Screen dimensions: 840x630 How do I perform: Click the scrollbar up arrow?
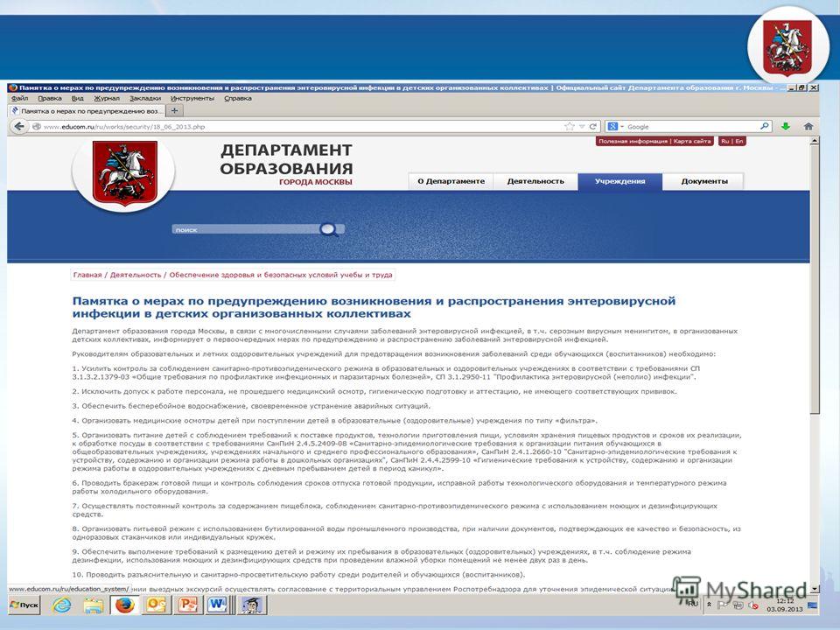[x=815, y=141]
